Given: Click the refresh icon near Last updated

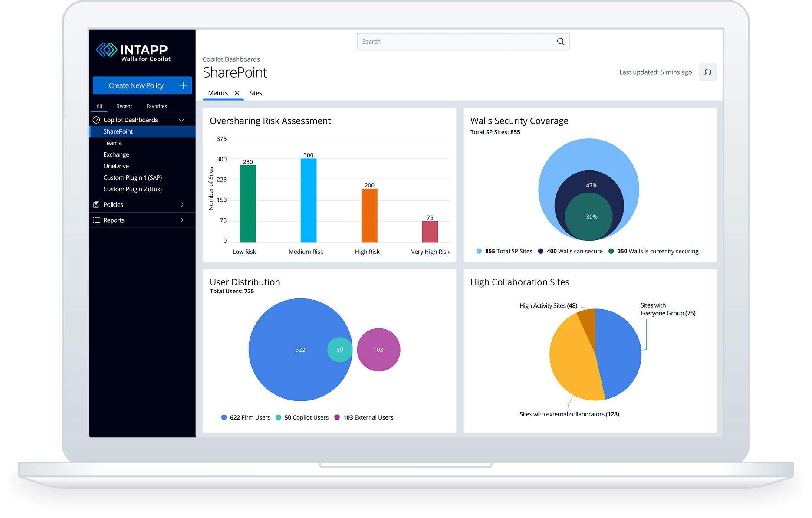Looking at the screenshot, I should (708, 72).
